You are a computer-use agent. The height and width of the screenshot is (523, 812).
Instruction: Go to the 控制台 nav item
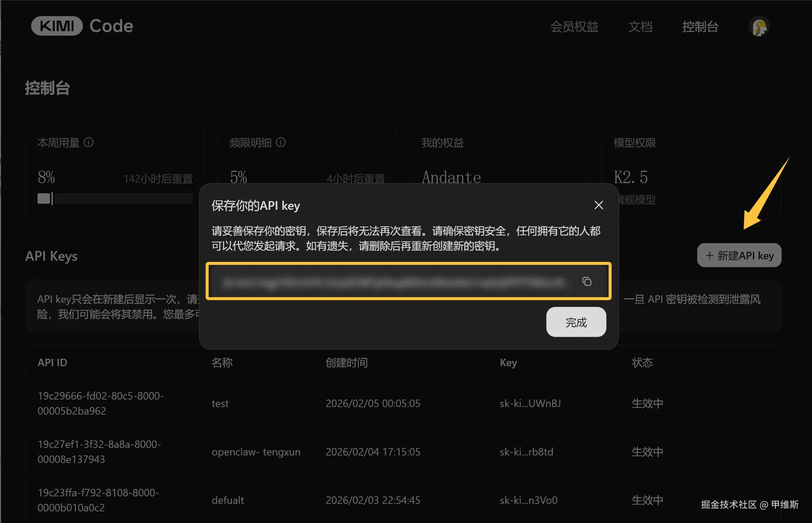(700, 27)
